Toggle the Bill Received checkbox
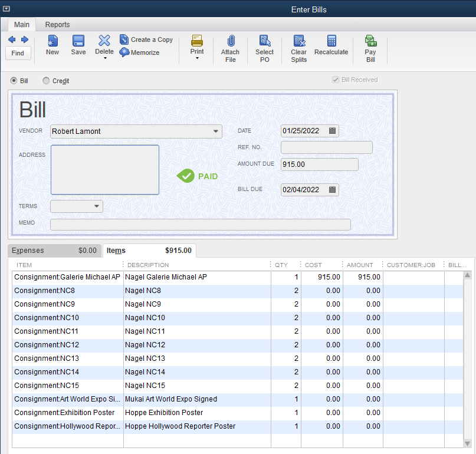 (336, 80)
